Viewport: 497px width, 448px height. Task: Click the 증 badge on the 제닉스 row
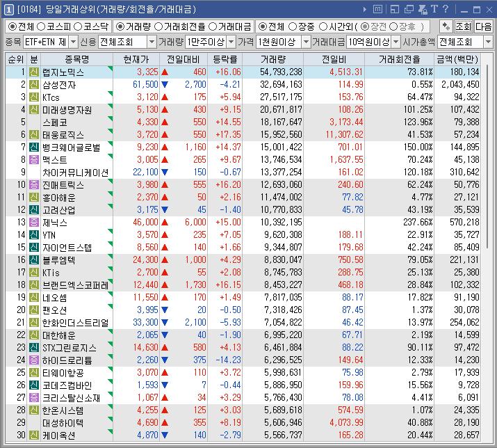(34, 223)
